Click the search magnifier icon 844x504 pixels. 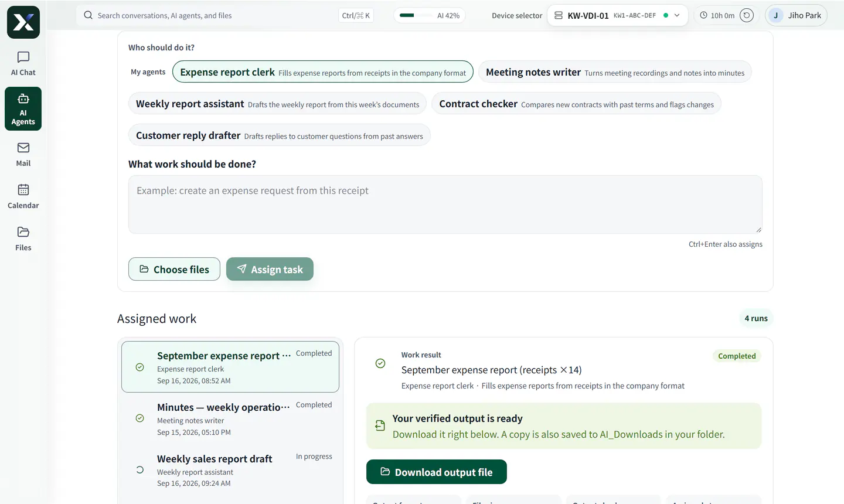[x=88, y=15]
